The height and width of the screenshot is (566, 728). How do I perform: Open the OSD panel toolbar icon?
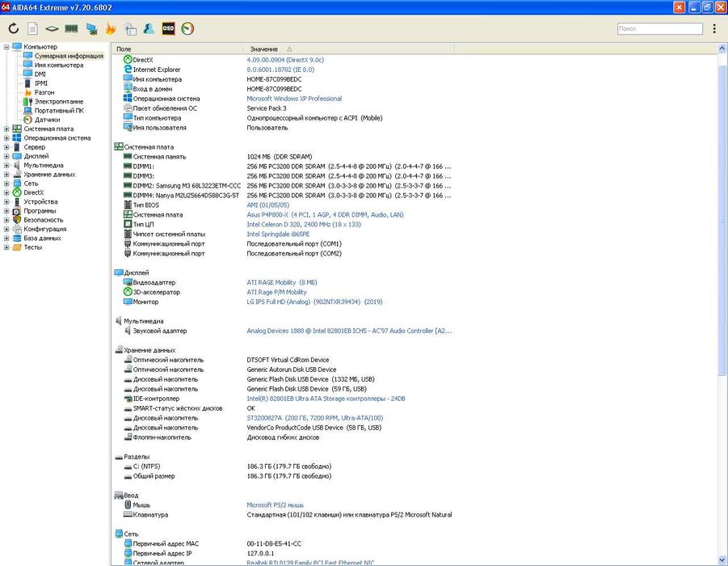(x=168, y=28)
